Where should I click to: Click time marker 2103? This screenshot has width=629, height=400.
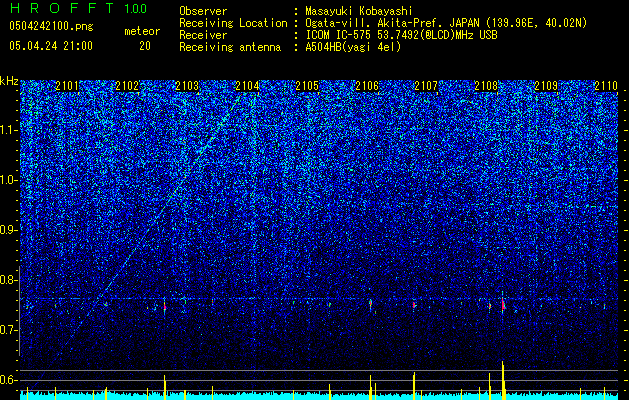point(187,86)
